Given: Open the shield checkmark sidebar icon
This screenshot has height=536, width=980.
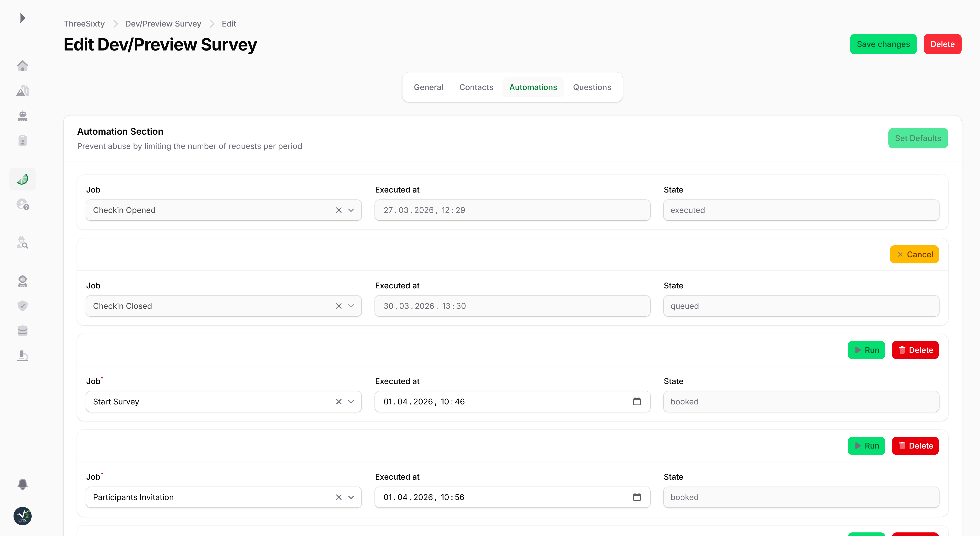Looking at the screenshot, I should pos(22,306).
